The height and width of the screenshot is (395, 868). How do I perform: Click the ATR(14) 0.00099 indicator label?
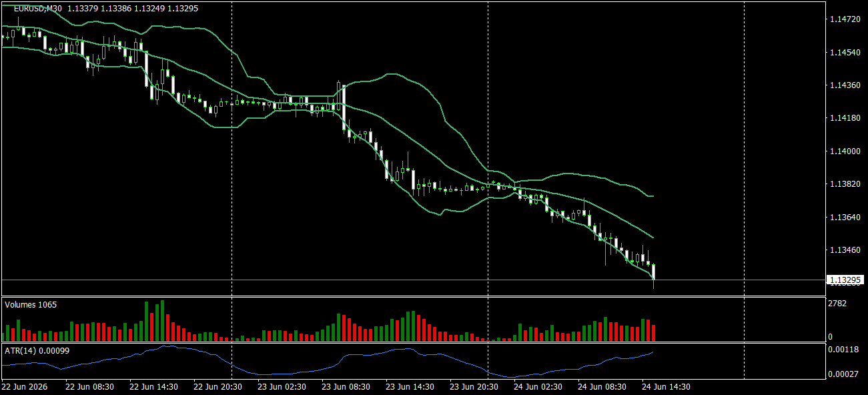pyautogui.click(x=37, y=350)
